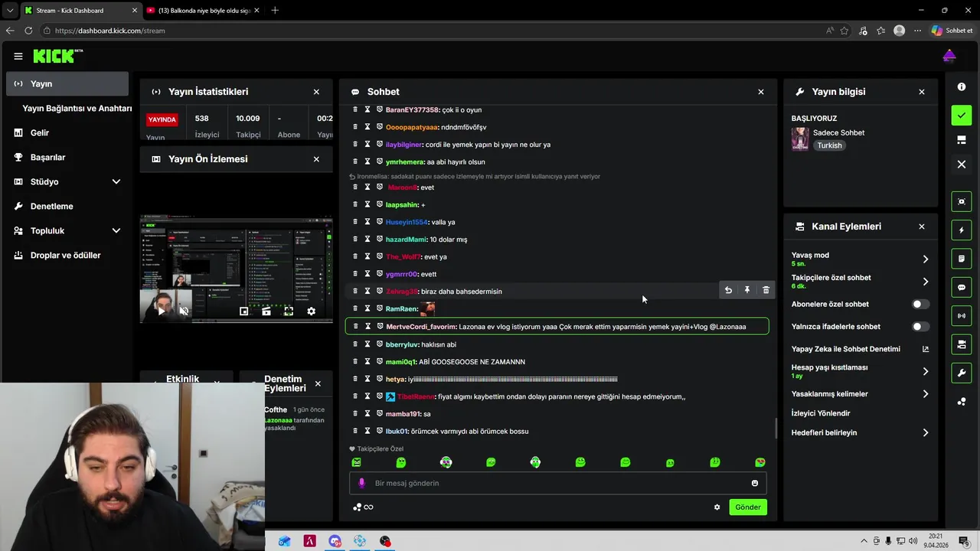
Task: Open the info icon in right rail
Action: pos(962,86)
